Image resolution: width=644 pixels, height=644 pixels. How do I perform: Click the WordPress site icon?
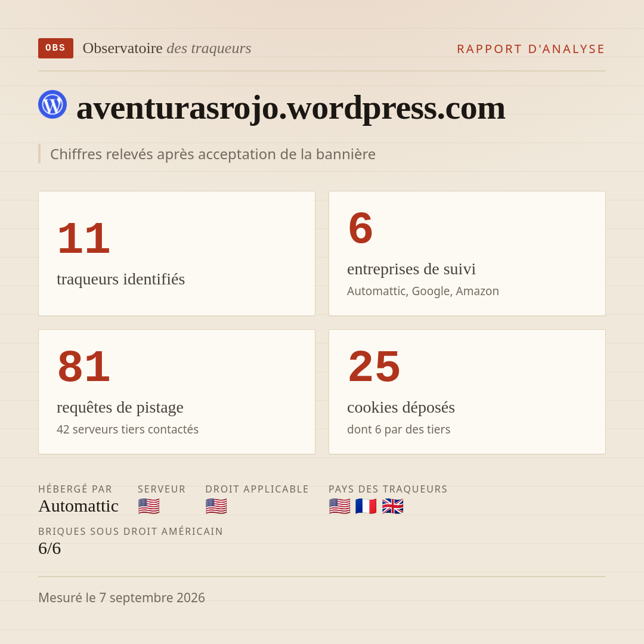52,104
